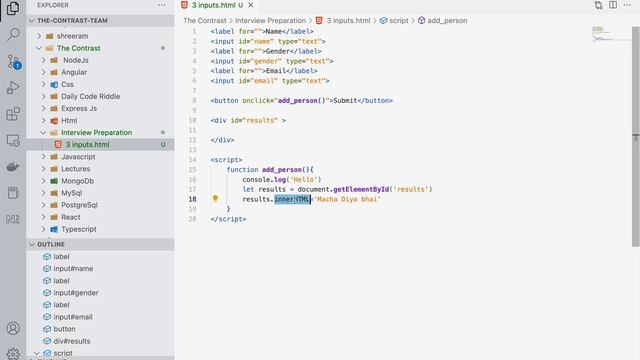
Task: Click the selected innerHTML word on line 18
Action: [292, 199]
